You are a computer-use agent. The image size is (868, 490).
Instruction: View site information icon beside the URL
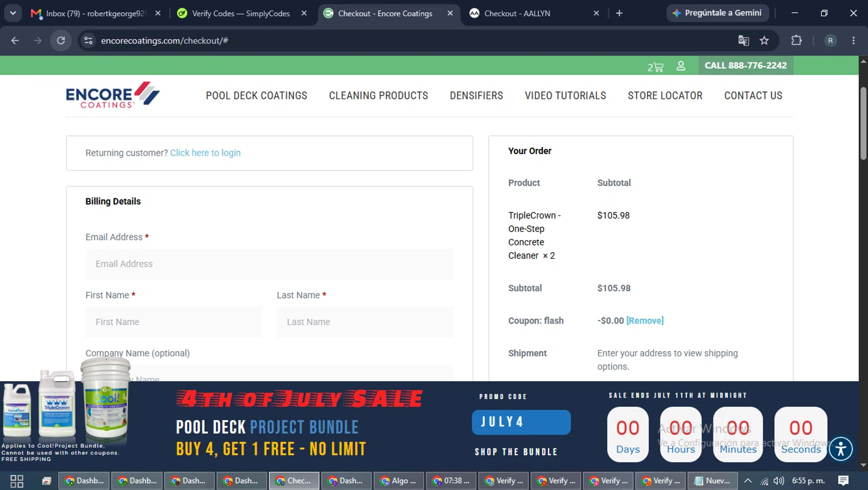[x=88, y=40]
